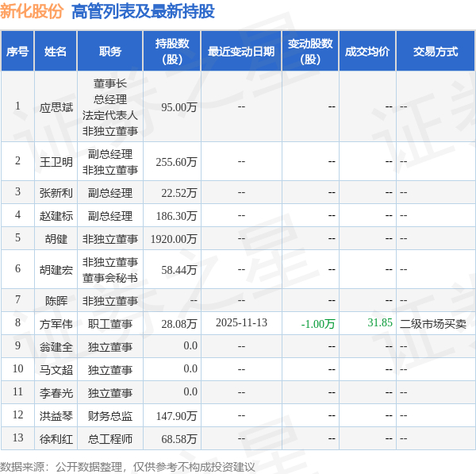Screen dimensions: 476x474
Task: Select the name 胡健
Action: 56,239
